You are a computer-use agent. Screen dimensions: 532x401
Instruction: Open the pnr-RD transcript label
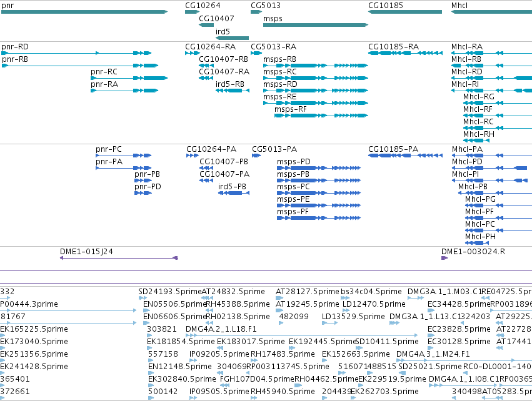tap(15, 47)
